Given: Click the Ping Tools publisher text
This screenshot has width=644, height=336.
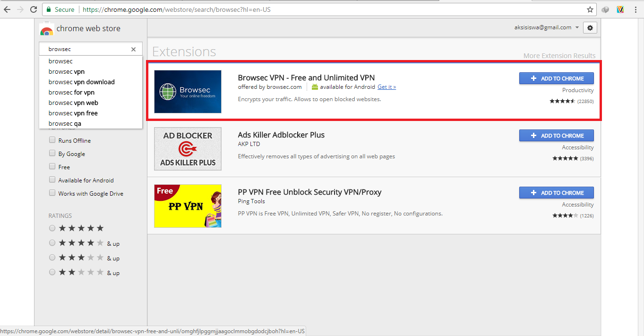Looking at the screenshot, I should 251,201.
